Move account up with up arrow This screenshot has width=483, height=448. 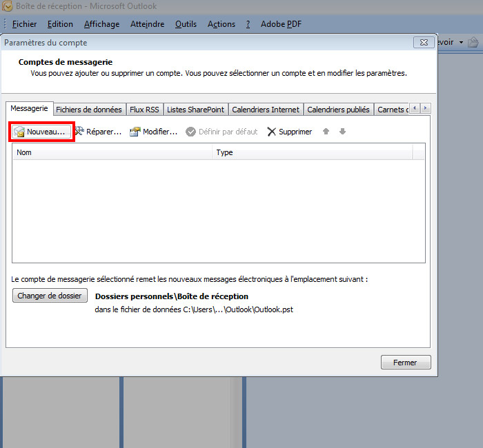tap(326, 132)
